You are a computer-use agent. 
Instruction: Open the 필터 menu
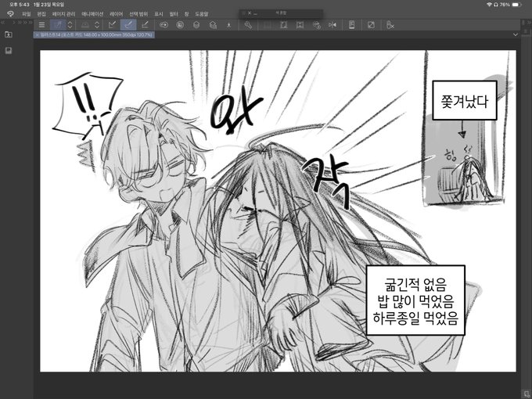pyautogui.click(x=174, y=14)
